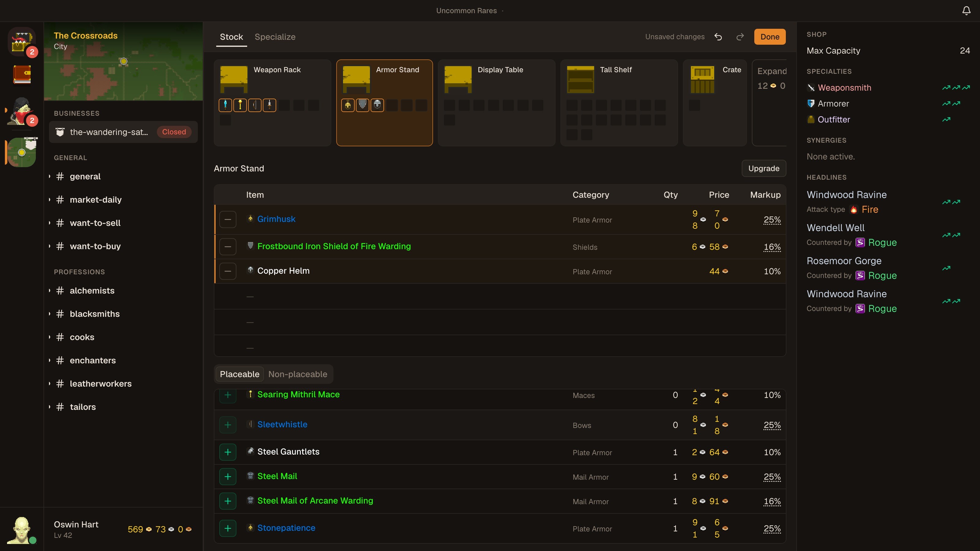Select the Display Table fixture card

coord(496,103)
